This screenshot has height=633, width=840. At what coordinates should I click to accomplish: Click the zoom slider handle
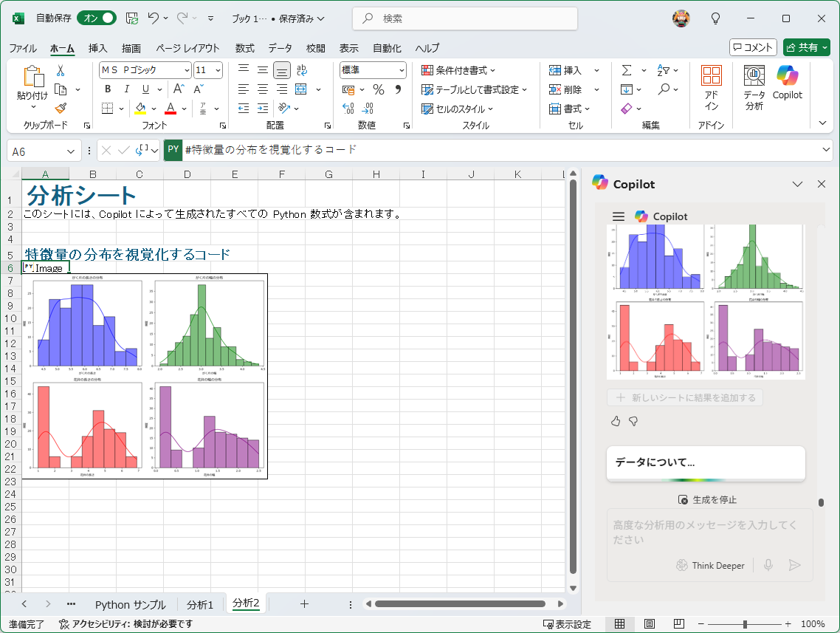coord(745,624)
